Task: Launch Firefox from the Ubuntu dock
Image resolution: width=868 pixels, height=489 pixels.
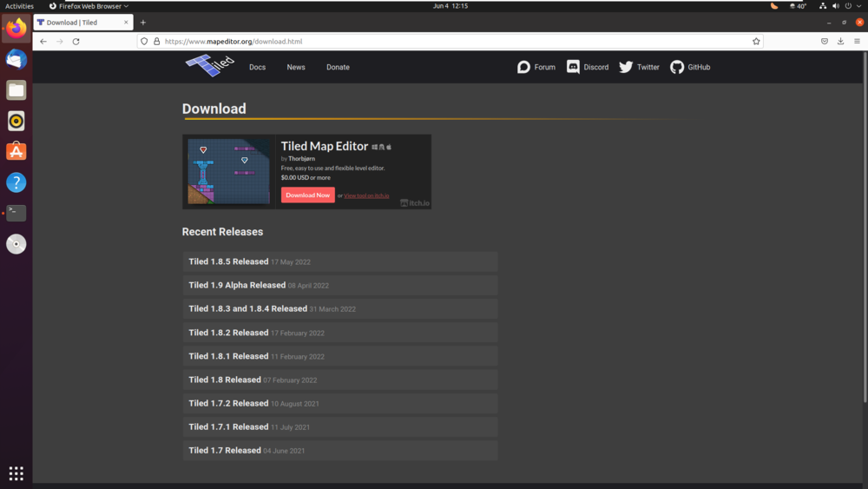Action: pos(16,28)
